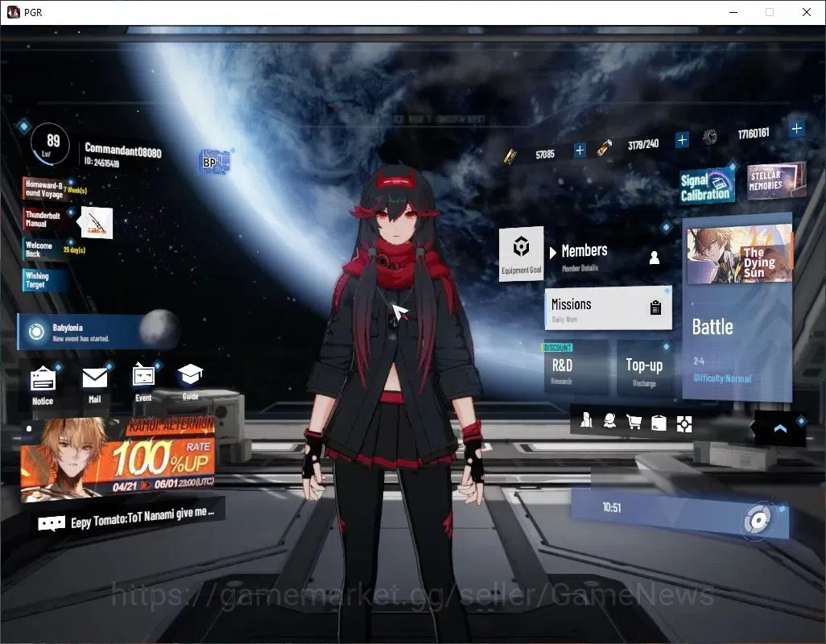Click the 10:51 clock bar
Image resolution: width=826 pixels, height=644 pixels.
tap(679, 512)
